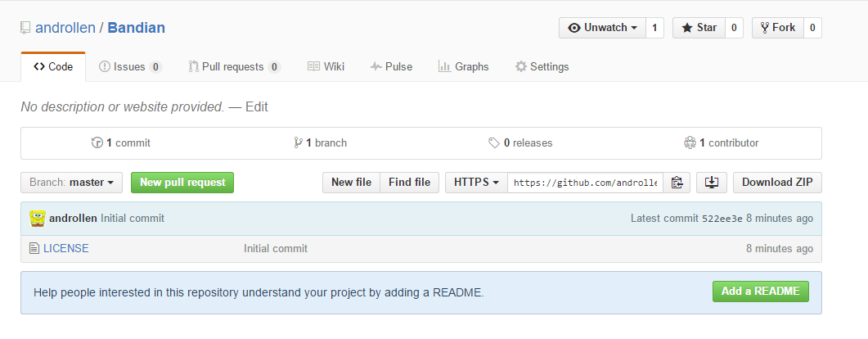View the 0 releases link
Image resolution: width=868 pixels, height=339 pixels.
(x=520, y=143)
